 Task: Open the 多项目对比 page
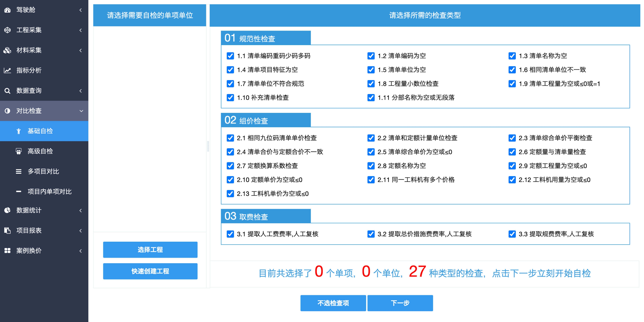43,172
